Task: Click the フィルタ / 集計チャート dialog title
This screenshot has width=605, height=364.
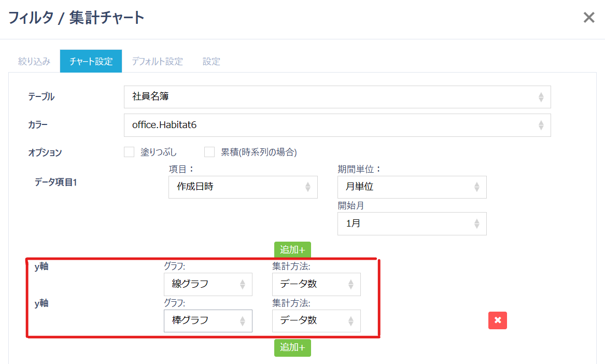Action: tap(76, 18)
